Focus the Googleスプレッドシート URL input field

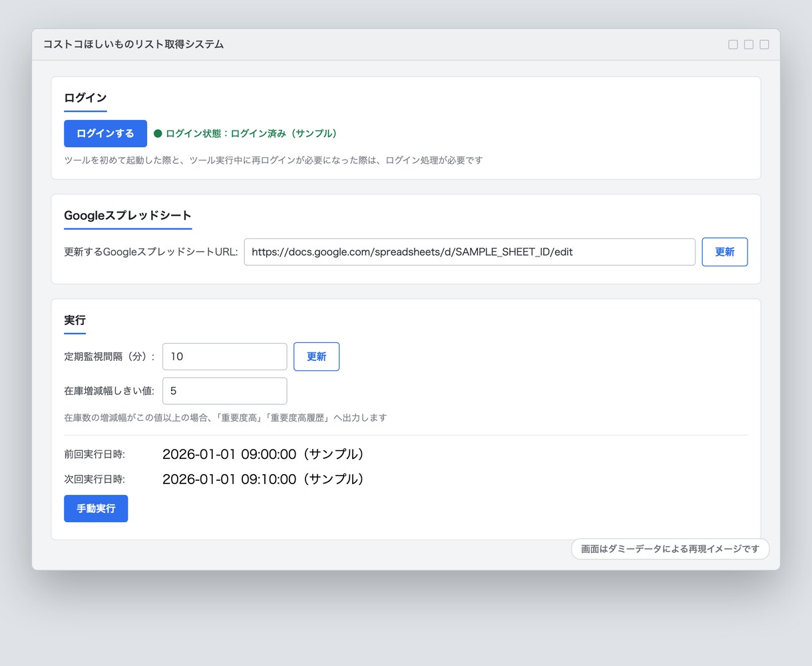470,252
